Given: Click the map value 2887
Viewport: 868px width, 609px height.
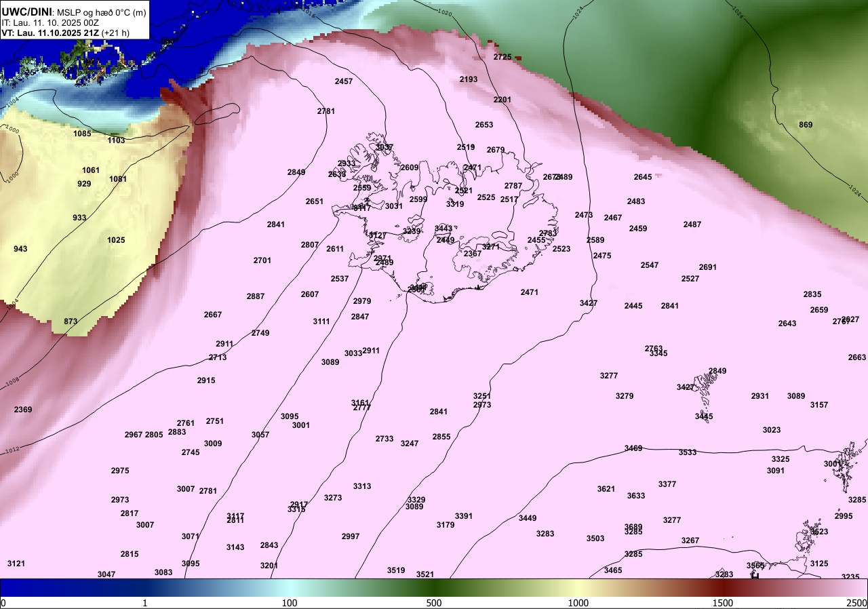Looking at the screenshot, I should tap(256, 296).
